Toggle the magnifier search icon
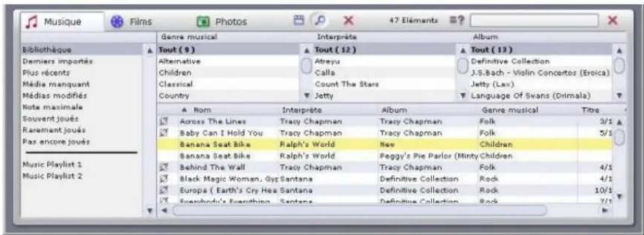Viewport: 644px width, 235px height. tap(321, 21)
